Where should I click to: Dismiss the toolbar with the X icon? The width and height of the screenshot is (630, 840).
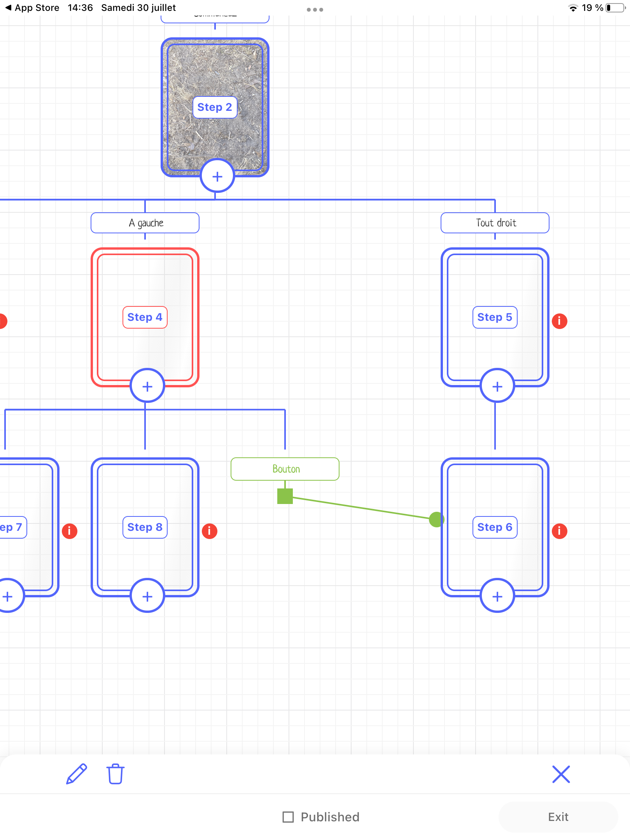[561, 774]
